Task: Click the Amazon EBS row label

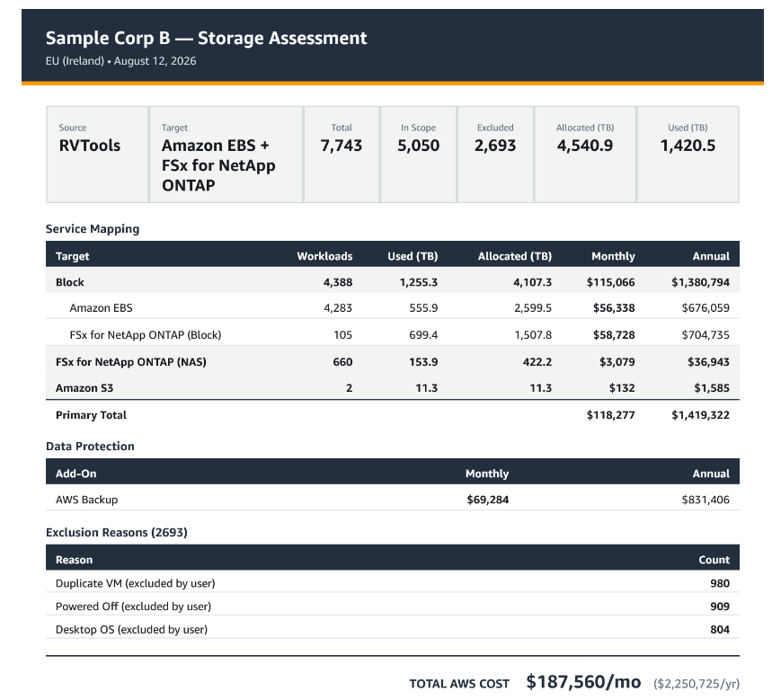Action: [102, 308]
